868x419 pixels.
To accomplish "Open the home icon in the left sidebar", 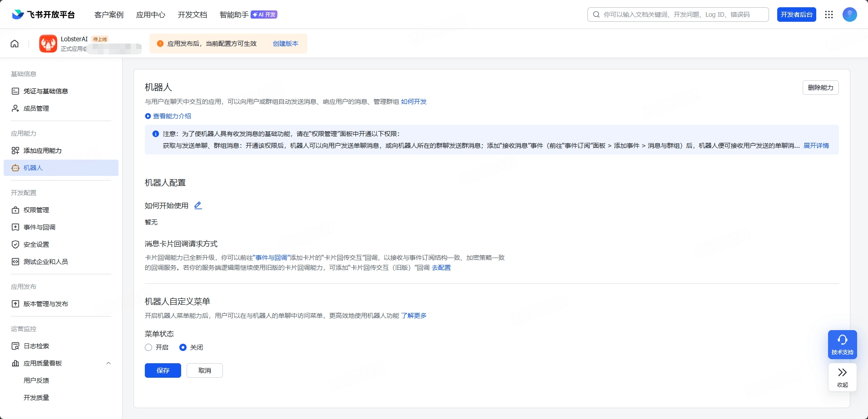I will (x=14, y=44).
